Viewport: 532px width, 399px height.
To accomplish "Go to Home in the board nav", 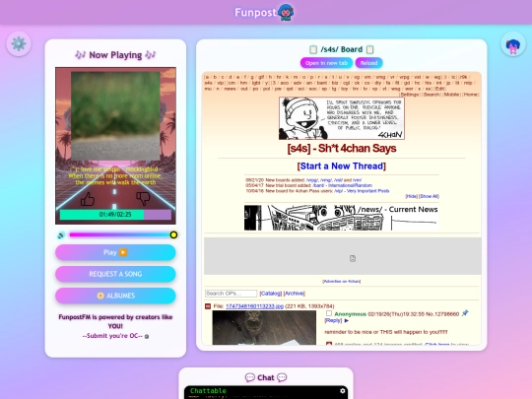I will pyautogui.click(x=470, y=95).
